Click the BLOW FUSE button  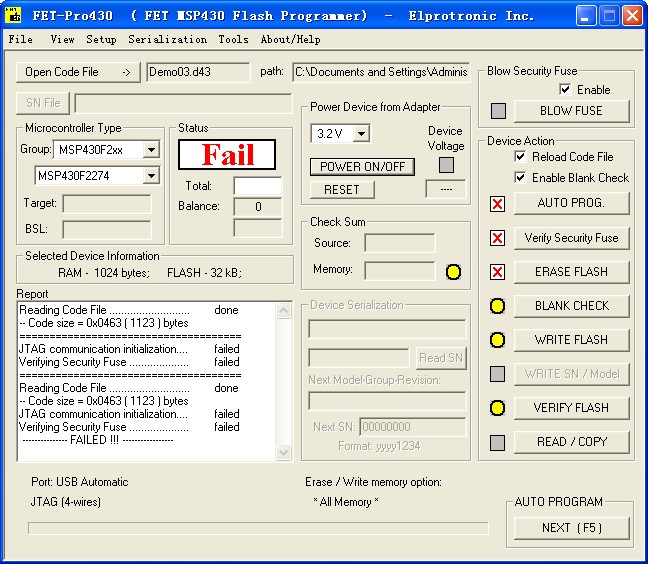pyautogui.click(x=572, y=111)
